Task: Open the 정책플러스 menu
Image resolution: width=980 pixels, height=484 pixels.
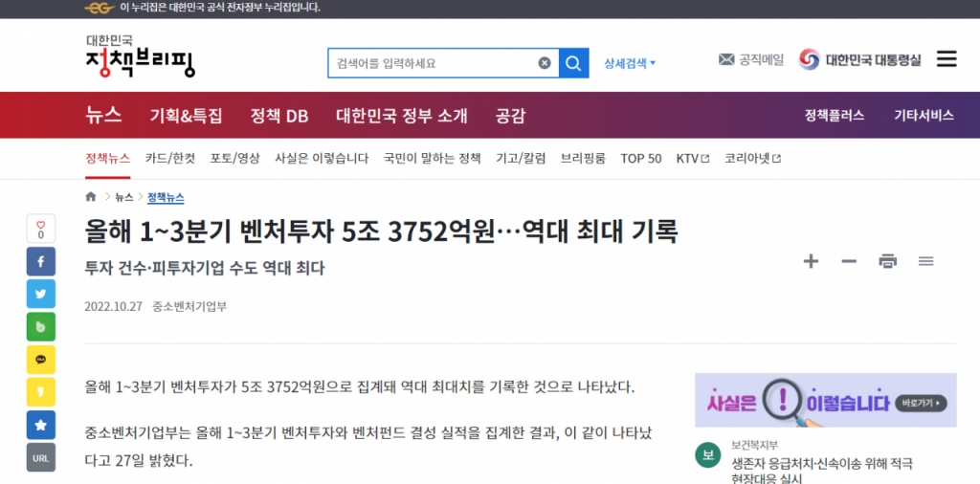Action: coord(834,116)
